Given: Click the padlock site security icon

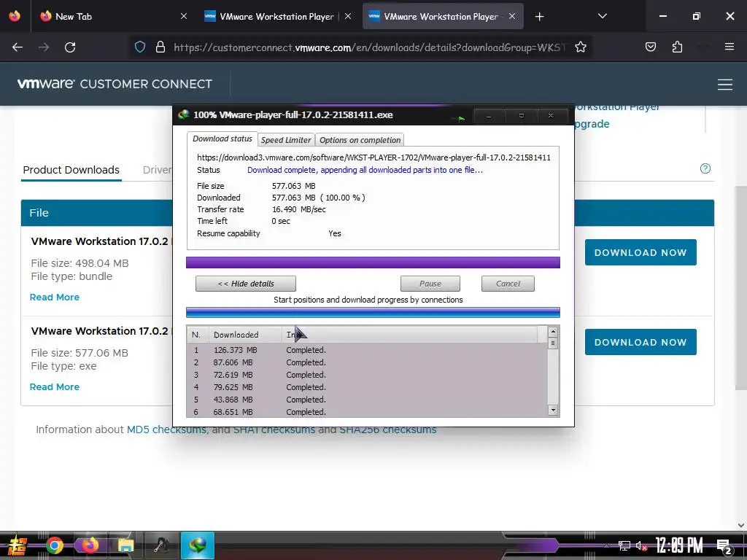Looking at the screenshot, I should (160, 47).
